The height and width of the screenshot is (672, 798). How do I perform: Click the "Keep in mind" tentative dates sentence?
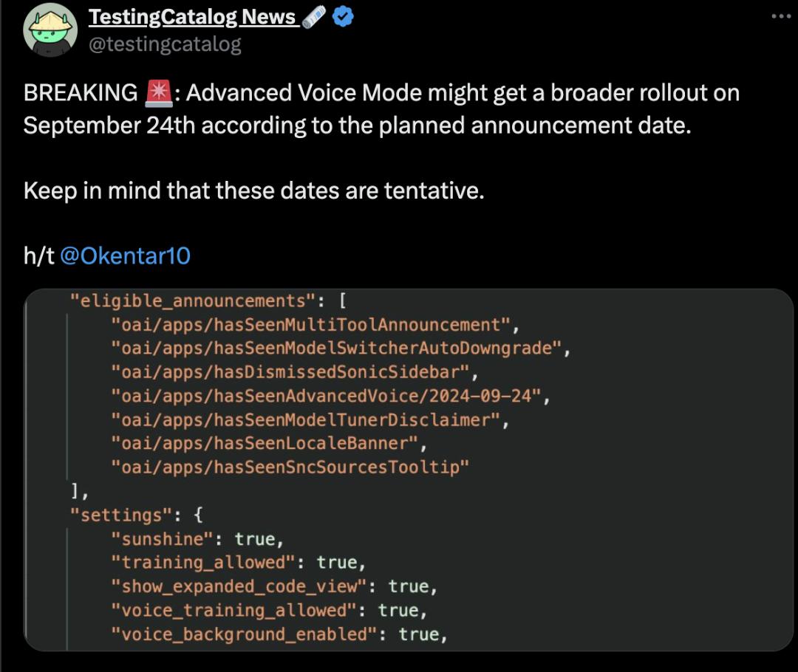[x=254, y=191]
